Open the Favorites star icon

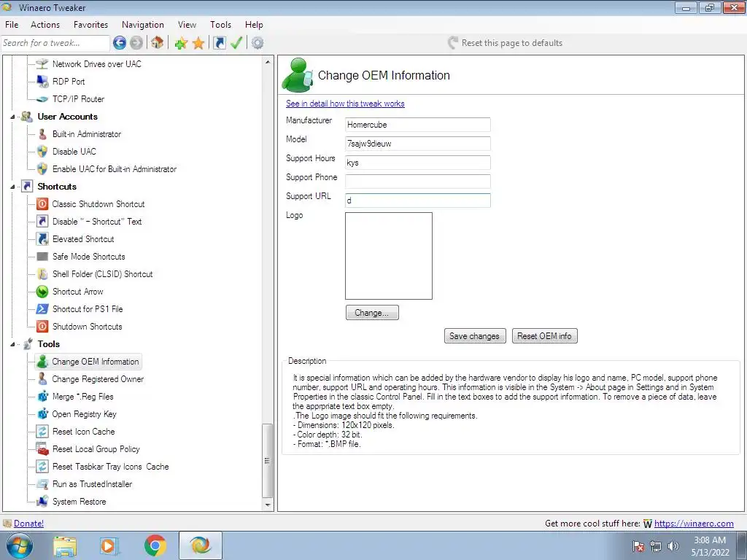coord(198,43)
